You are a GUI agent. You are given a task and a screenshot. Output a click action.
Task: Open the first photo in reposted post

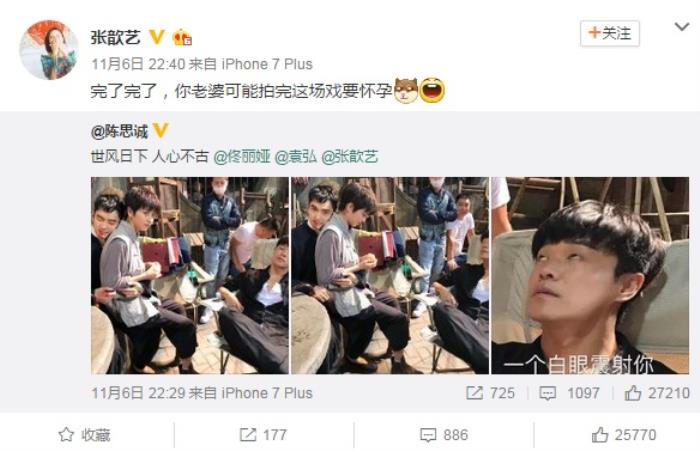point(190,276)
